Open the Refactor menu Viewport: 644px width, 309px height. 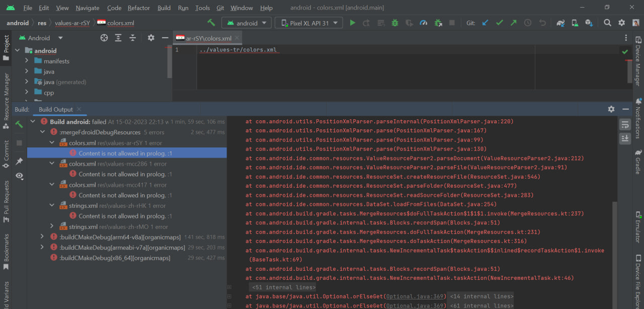[x=138, y=8]
